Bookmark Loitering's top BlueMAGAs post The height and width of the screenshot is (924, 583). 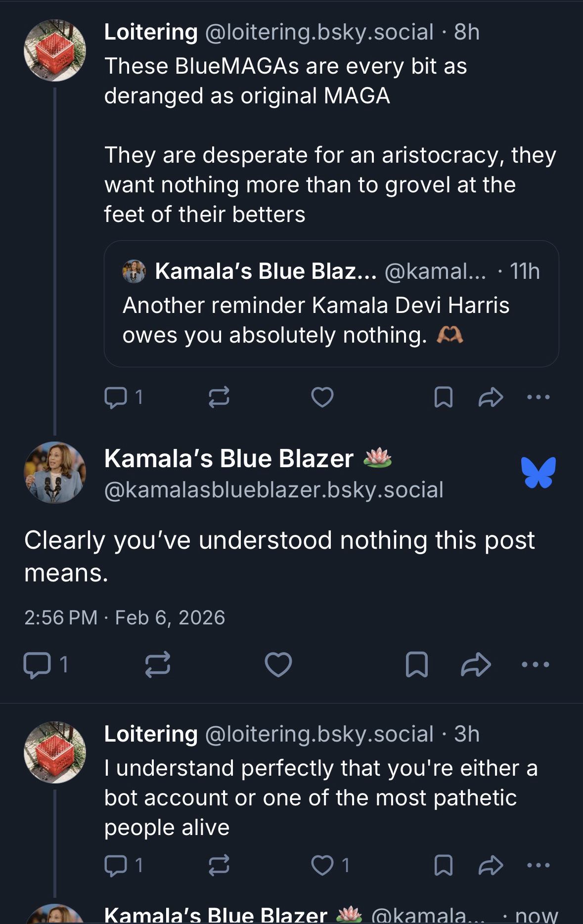pos(443,397)
